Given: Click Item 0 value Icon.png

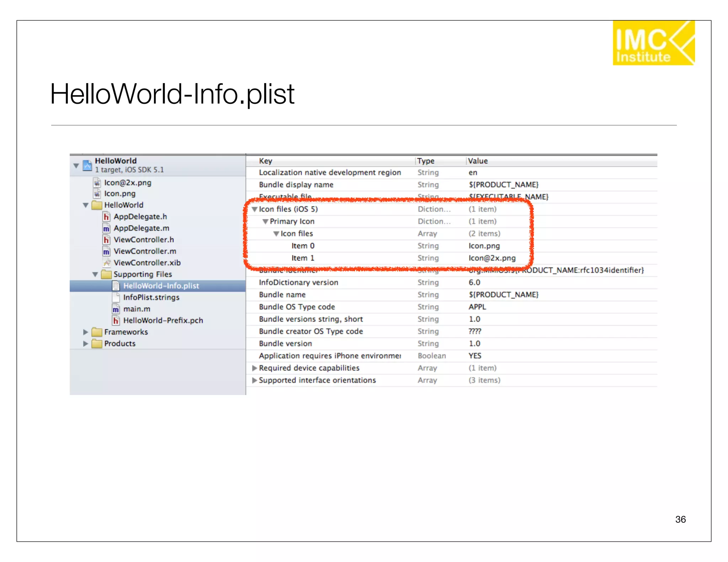Looking at the screenshot, I should [484, 246].
